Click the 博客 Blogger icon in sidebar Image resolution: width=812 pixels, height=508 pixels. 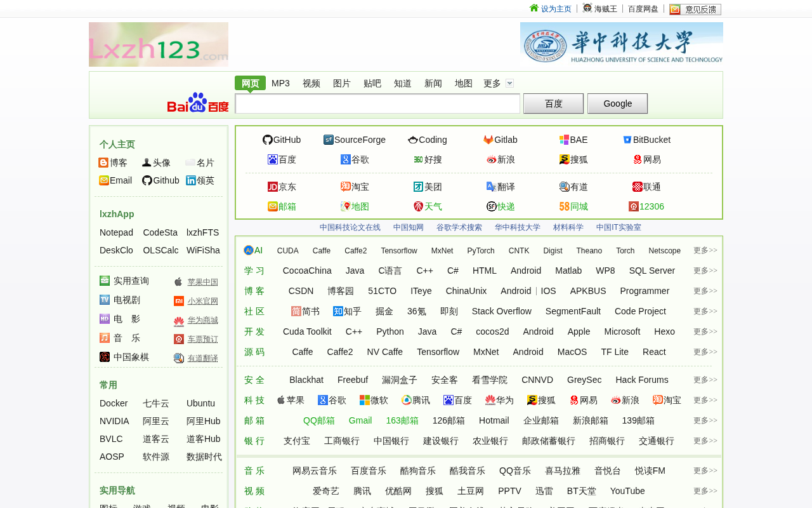(x=103, y=163)
